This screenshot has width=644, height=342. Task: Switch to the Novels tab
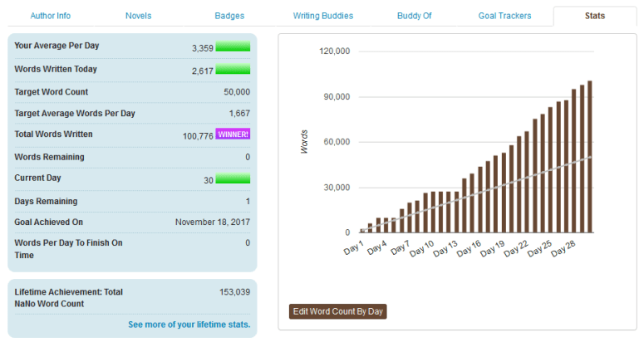click(138, 16)
